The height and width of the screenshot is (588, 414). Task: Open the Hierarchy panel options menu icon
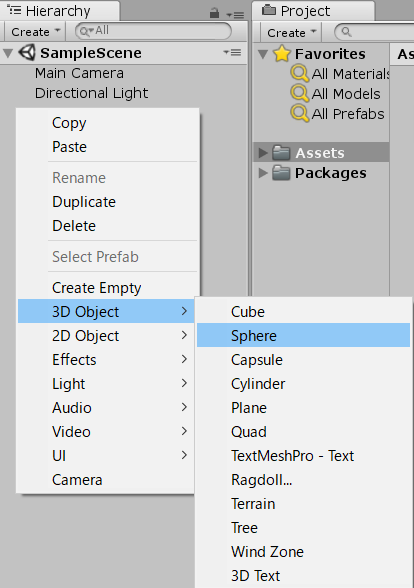pos(235,15)
